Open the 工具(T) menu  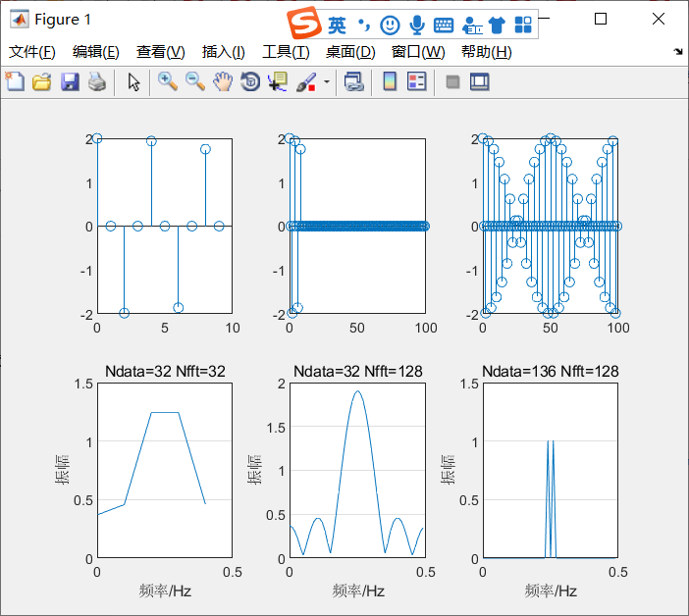[x=286, y=52]
